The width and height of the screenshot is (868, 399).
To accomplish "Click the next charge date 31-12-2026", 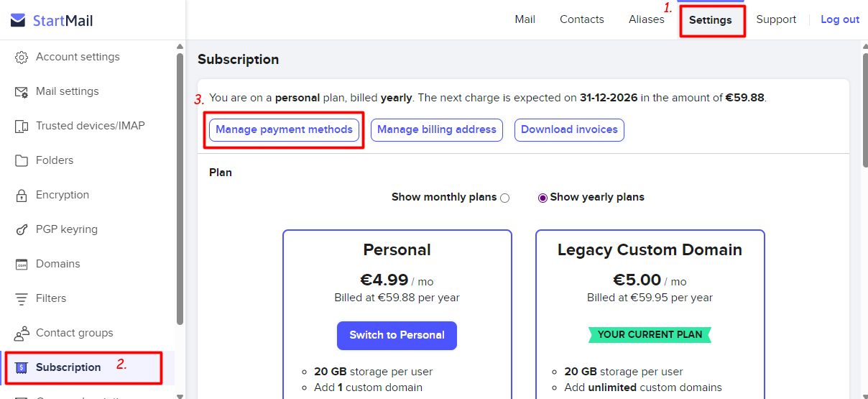I will (x=609, y=98).
